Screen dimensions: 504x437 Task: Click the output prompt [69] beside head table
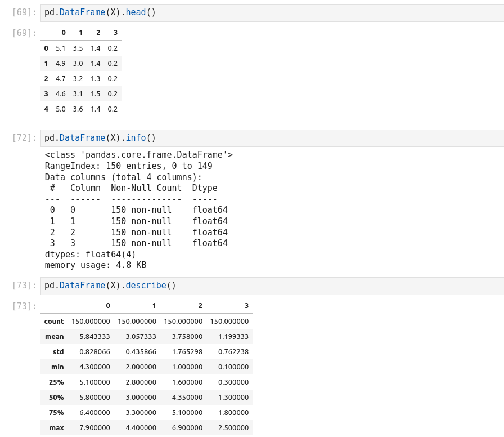pos(24,33)
